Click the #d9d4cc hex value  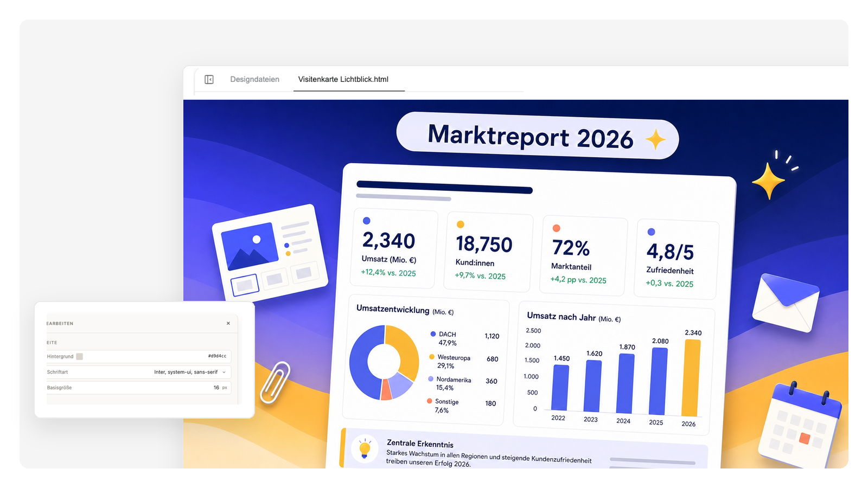[x=217, y=356]
